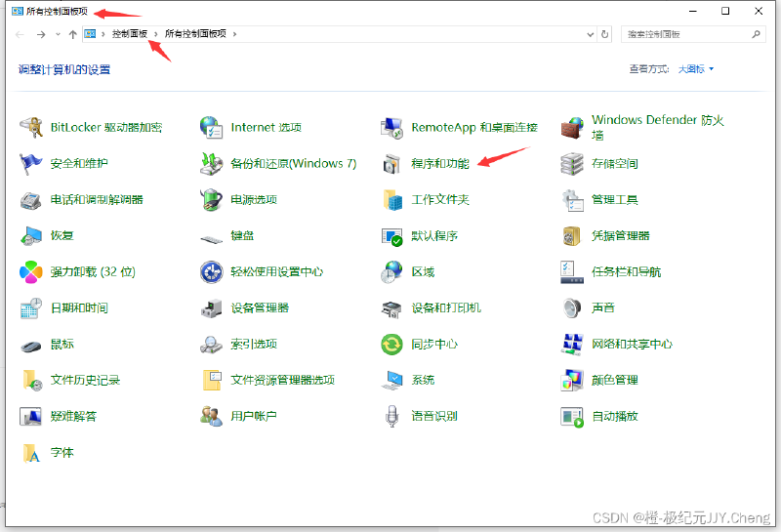Open the 轻松使用设置中心 icon

211,272
